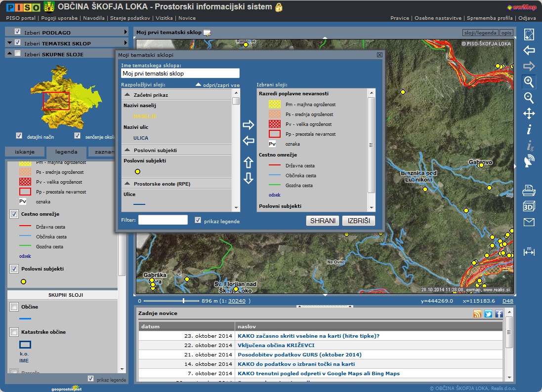The height and width of the screenshot is (392, 542).
Task: Move selected layer up in dialog
Action: click(x=249, y=161)
